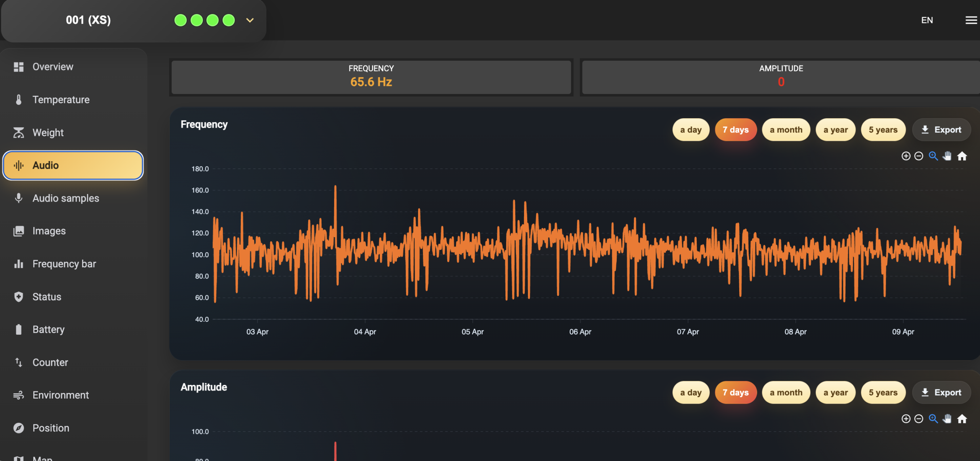Click the 180.0 y-axis label
This screenshot has width=980, height=461.
click(200, 169)
